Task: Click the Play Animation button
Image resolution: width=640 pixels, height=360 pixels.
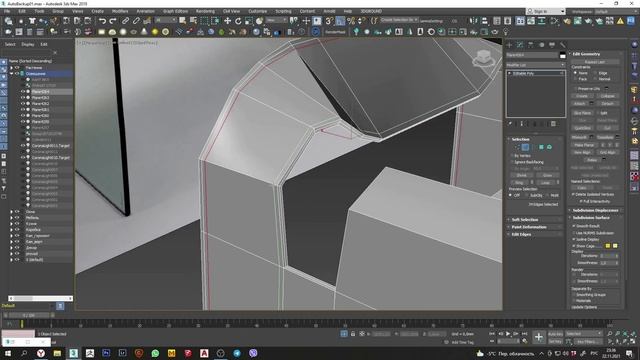Action: pyautogui.click(x=508, y=334)
